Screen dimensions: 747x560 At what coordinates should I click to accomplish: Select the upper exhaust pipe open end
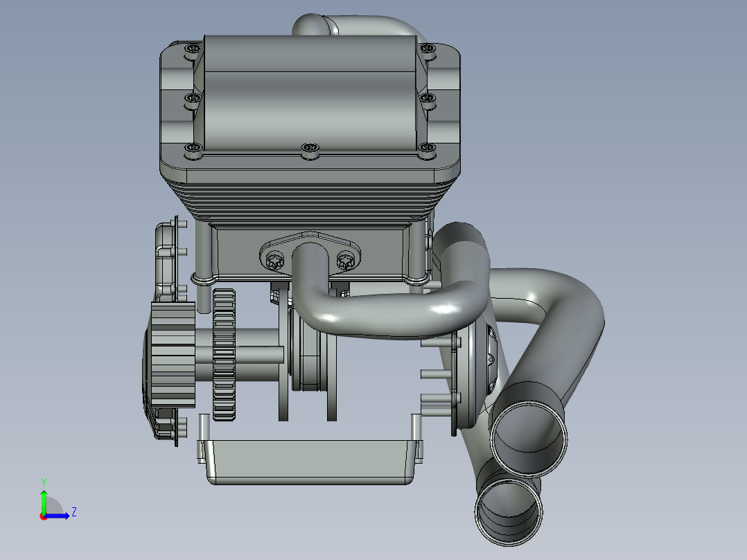tap(528, 439)
